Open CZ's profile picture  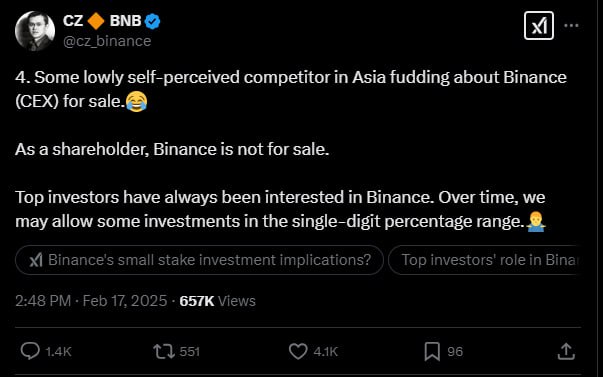point(35,31)
